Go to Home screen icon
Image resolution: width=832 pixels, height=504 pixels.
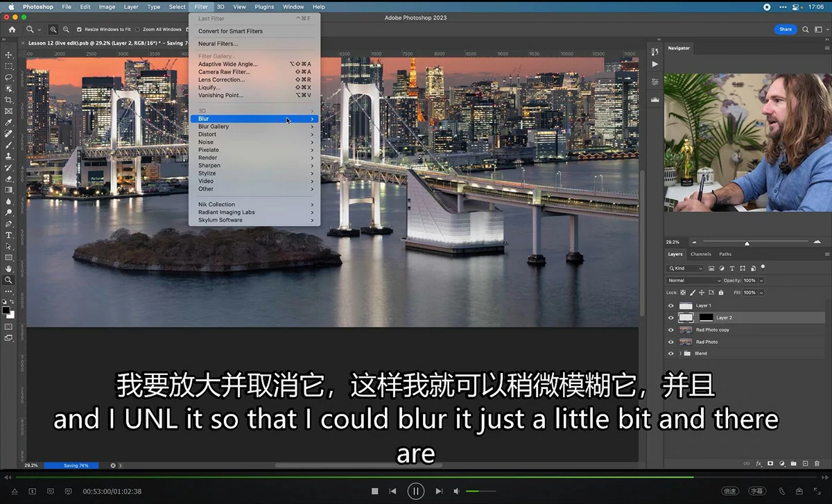[x=12, y=30]
